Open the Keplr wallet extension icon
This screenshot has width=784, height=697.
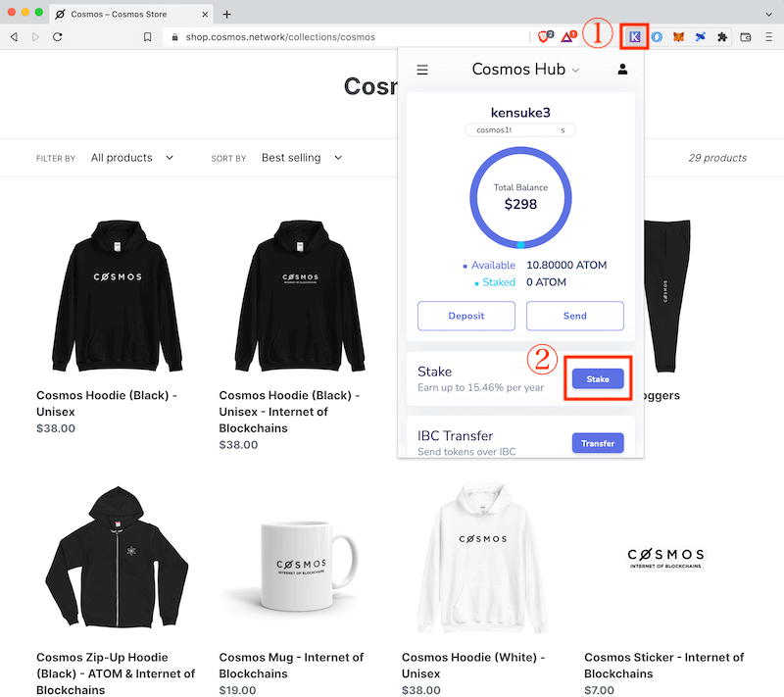click(x=634, y=37)
